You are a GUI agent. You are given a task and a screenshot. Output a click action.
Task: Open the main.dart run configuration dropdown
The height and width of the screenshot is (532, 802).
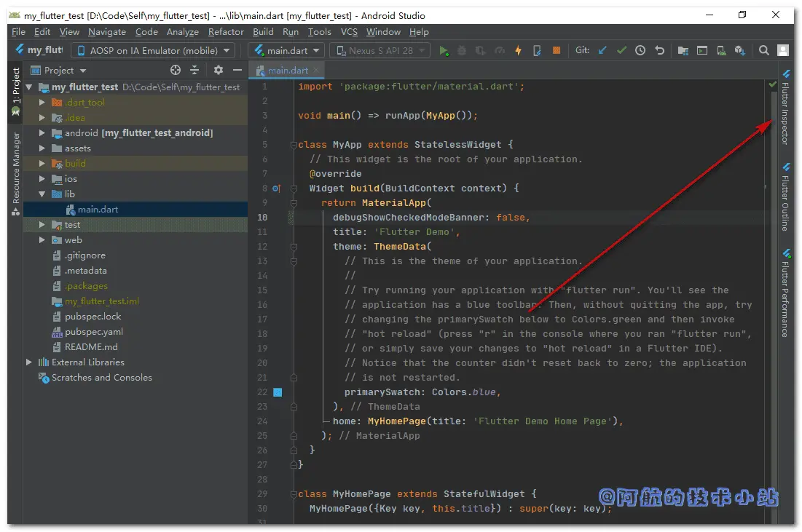(287, 51)
